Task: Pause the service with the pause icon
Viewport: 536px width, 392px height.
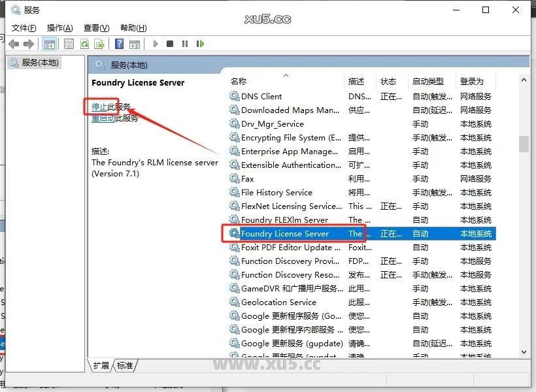Action: [185, 44]
